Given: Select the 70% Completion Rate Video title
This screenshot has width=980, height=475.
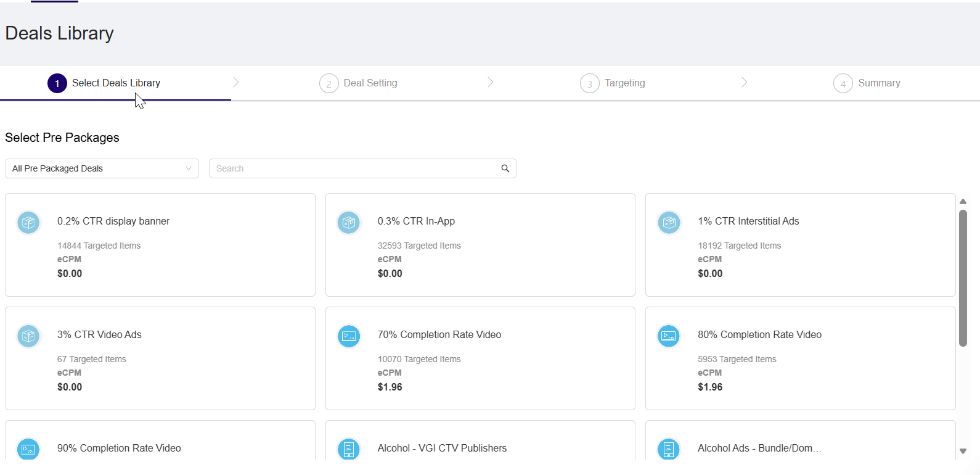Looking at the screenshot, I should [439, 334].
